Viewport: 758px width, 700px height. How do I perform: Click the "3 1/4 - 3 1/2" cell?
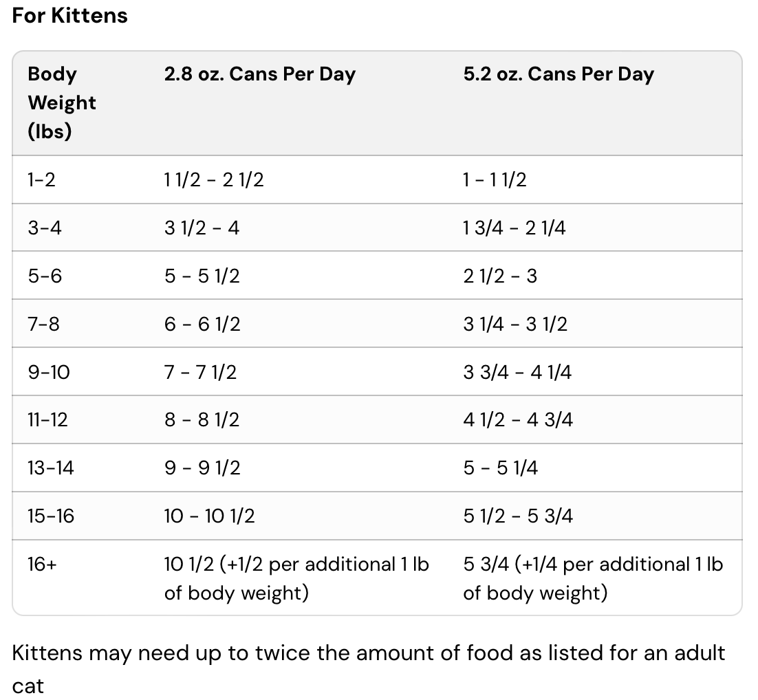point(515,324)
